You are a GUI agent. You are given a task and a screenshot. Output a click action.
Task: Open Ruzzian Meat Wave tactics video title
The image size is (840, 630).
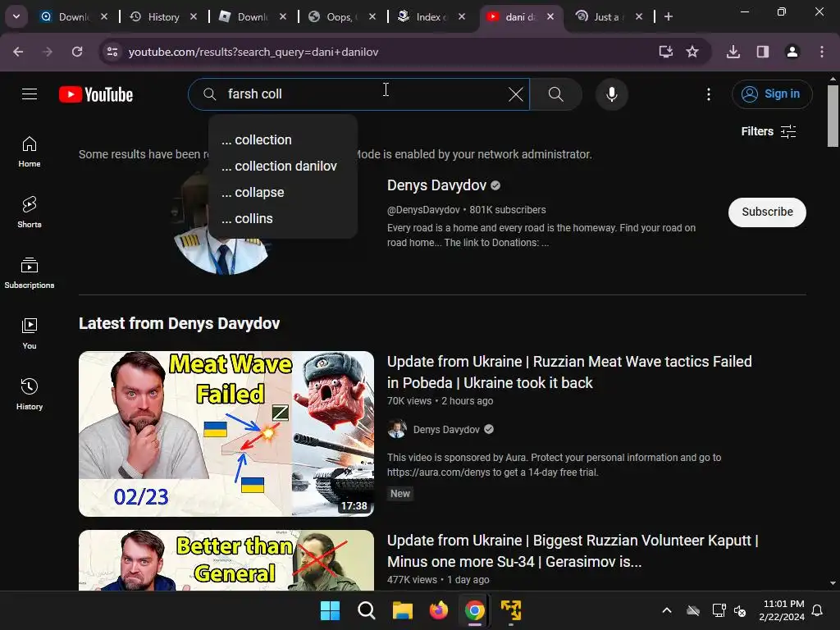pyautogui.click(x=569, y=372)
